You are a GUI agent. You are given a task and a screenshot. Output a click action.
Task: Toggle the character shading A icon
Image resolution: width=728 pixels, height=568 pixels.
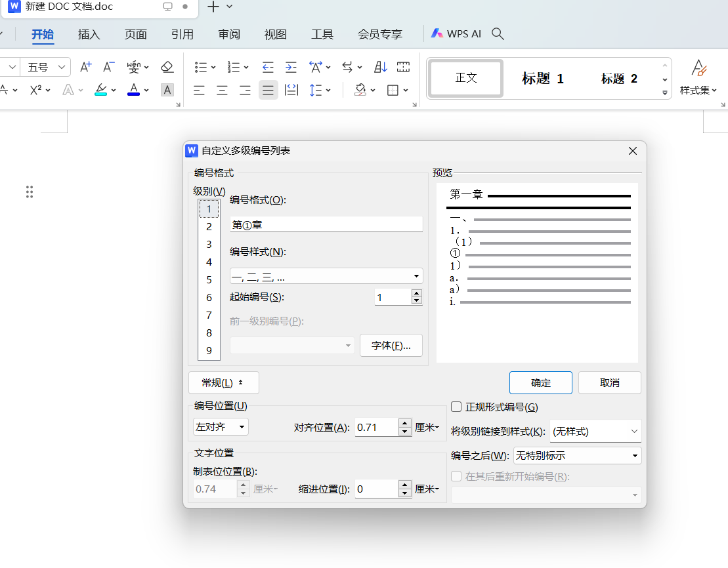point(167,90)
